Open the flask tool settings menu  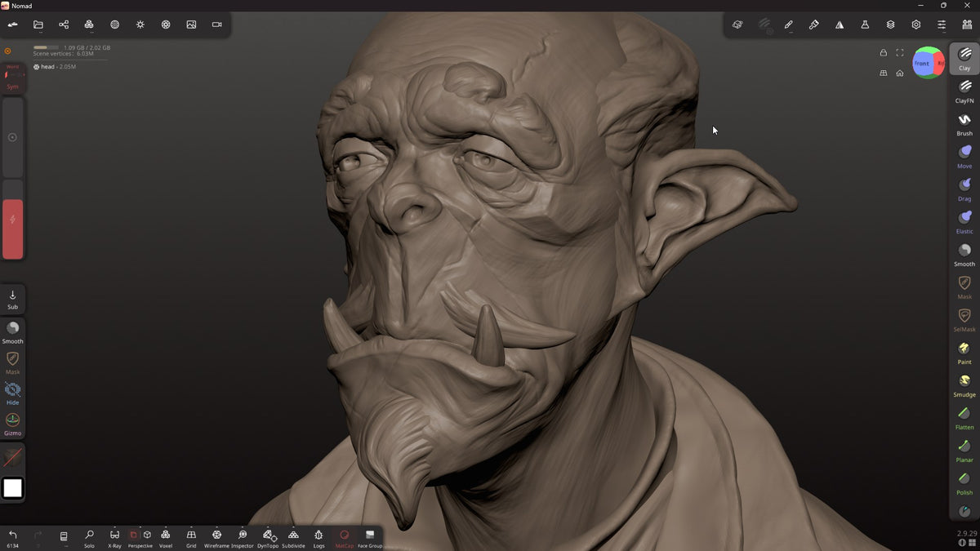[865, 24]
